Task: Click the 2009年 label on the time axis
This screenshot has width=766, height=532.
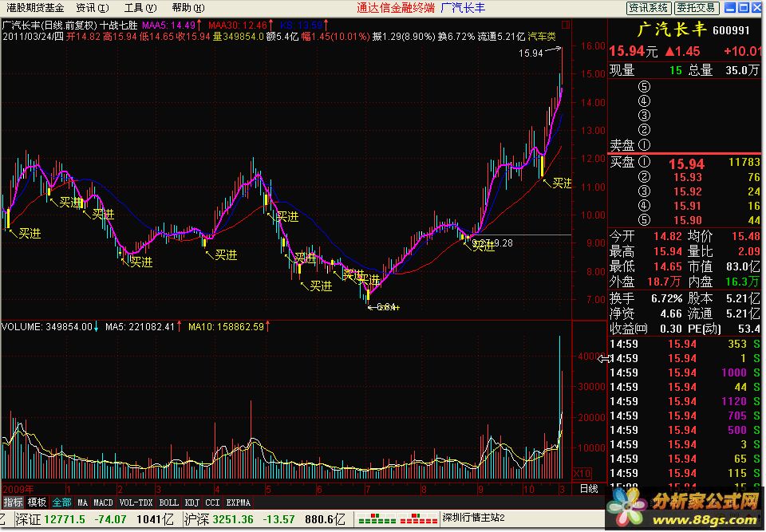Action: coord(18,489)
